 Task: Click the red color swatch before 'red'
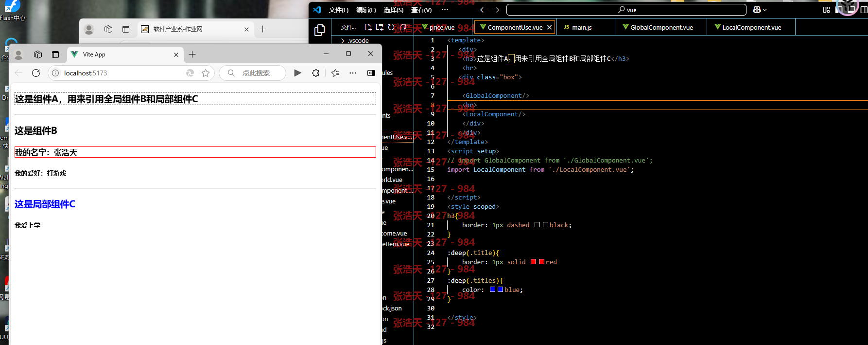(541, 262)
